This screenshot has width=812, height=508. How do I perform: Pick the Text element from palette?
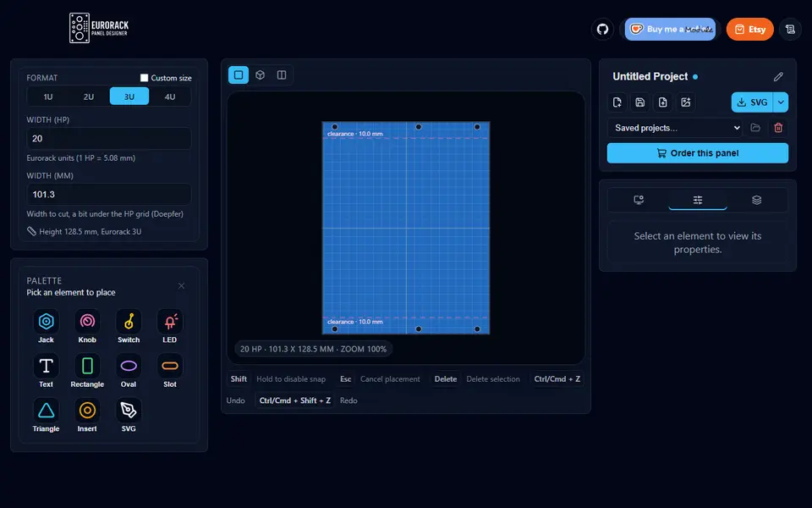pos(46,371)
